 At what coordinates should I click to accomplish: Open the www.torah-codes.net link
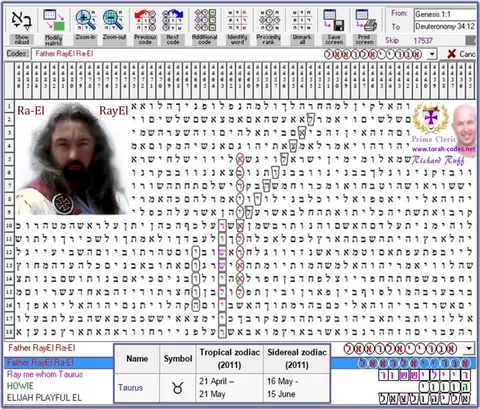[x=443, y=149]
